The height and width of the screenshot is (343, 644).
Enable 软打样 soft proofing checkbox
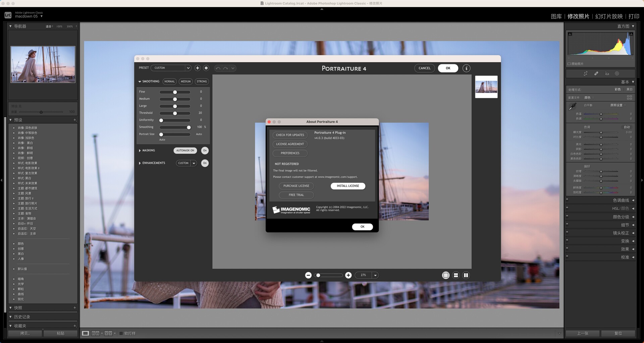point(121,333)
